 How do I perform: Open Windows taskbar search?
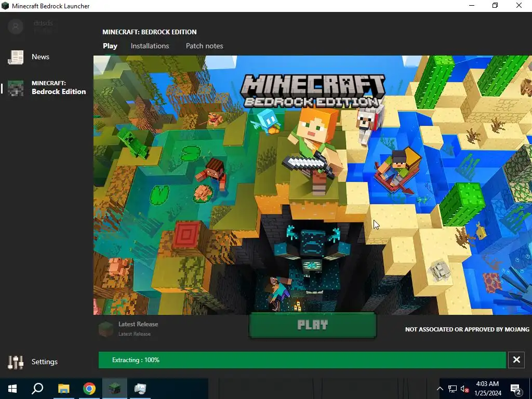tap(37, 389)
